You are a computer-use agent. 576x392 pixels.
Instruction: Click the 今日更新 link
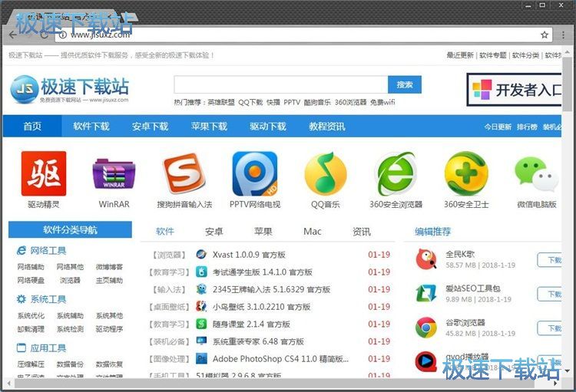coord(498,127)
